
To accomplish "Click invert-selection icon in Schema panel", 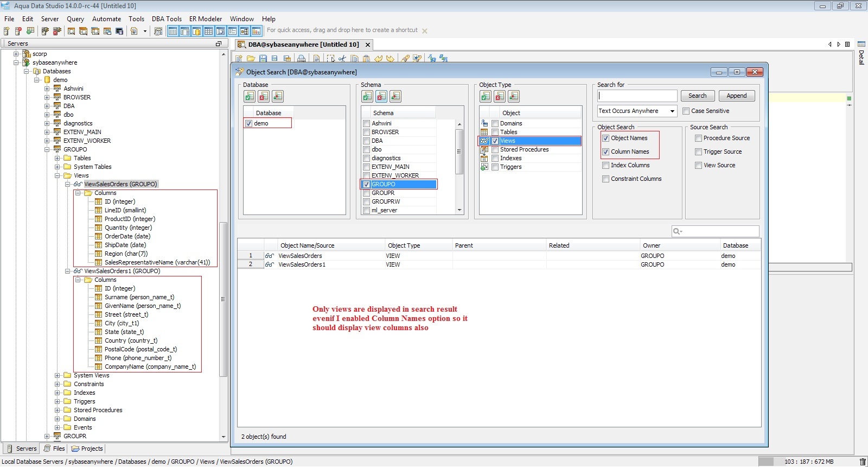I will [395, 96].
